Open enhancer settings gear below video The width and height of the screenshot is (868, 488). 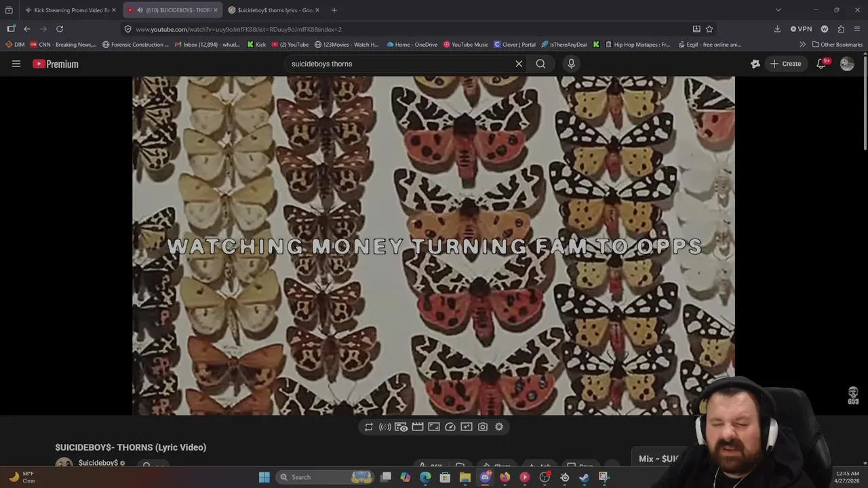[499, 427]
